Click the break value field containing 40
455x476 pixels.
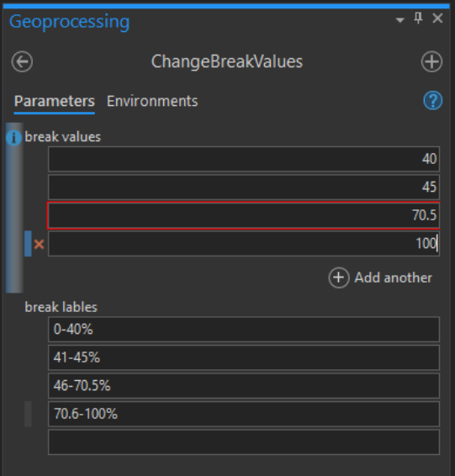pyautogui.click(x=244, y=159)
